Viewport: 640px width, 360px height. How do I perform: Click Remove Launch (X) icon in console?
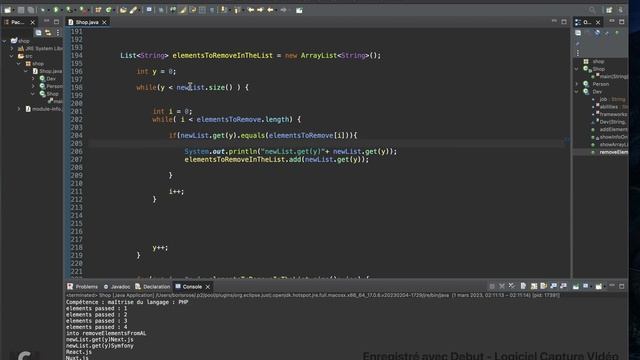pyautogui.click(x=502, y=286)
